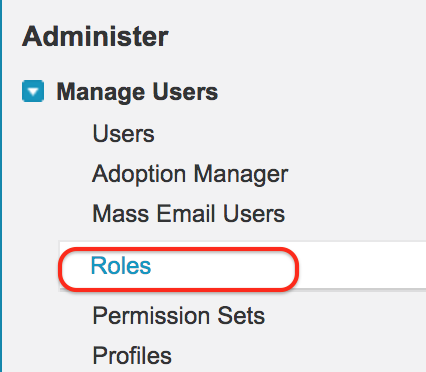Select Adoption Manager in the sidebar
The width and height of the screenshot is (426, 372).
click(x=190, y=174)
